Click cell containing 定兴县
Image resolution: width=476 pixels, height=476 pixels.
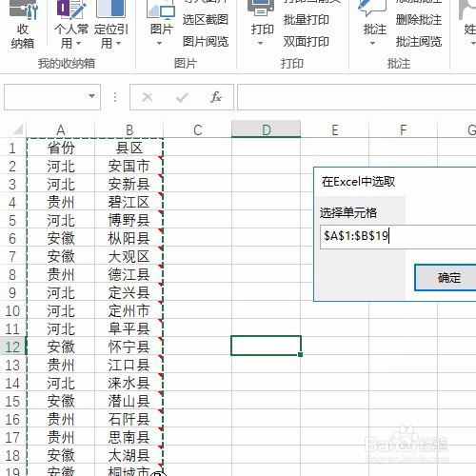tap(129, 292)
